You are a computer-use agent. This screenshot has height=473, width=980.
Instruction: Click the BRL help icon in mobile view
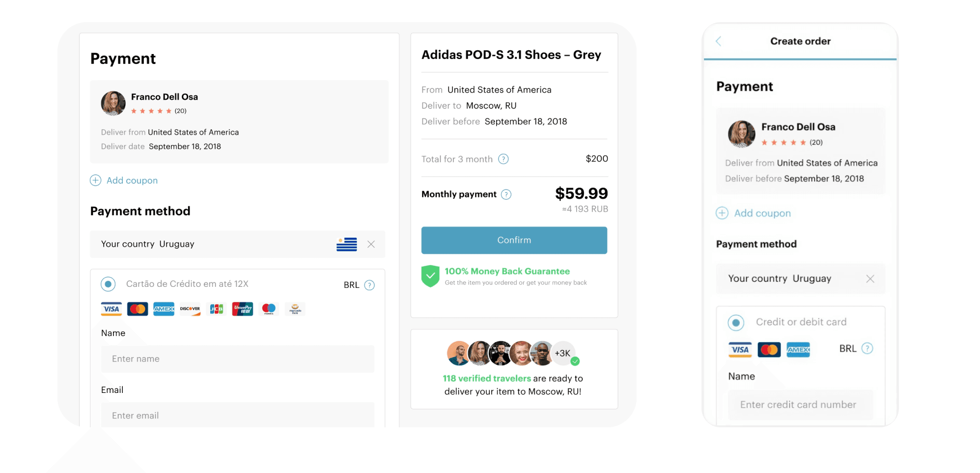868,349
